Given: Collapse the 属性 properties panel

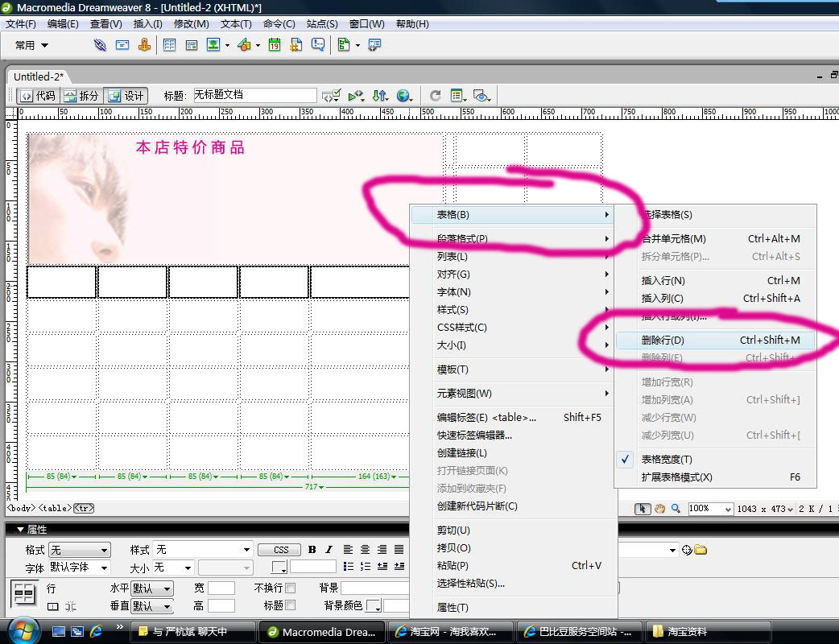Looking at the screenshot, I should pos(20,530).
